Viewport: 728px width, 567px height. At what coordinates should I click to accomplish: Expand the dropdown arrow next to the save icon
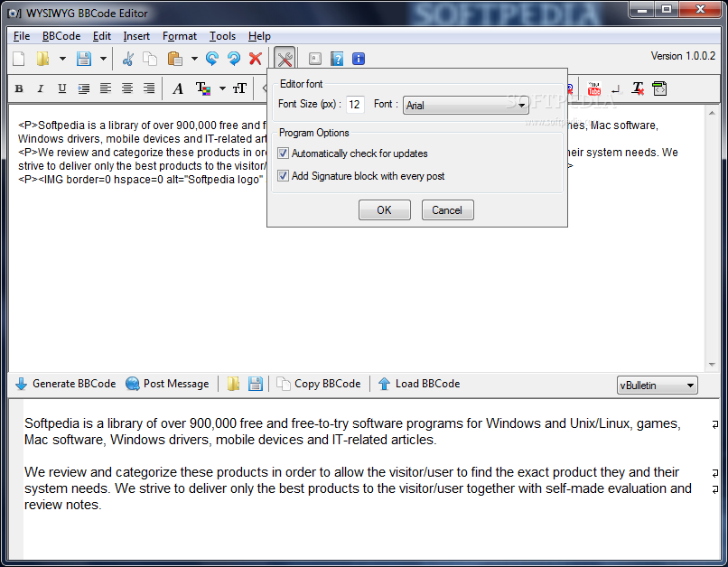[103, 59]
